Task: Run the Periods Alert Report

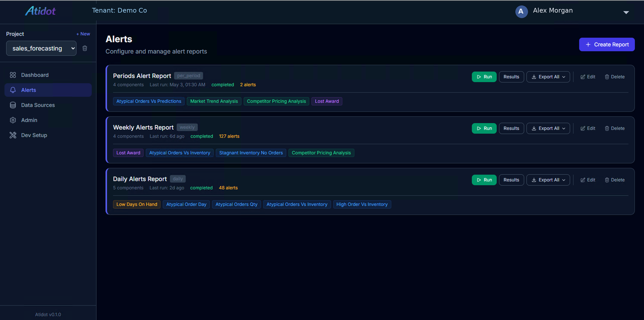Action: tap(484, 77)
